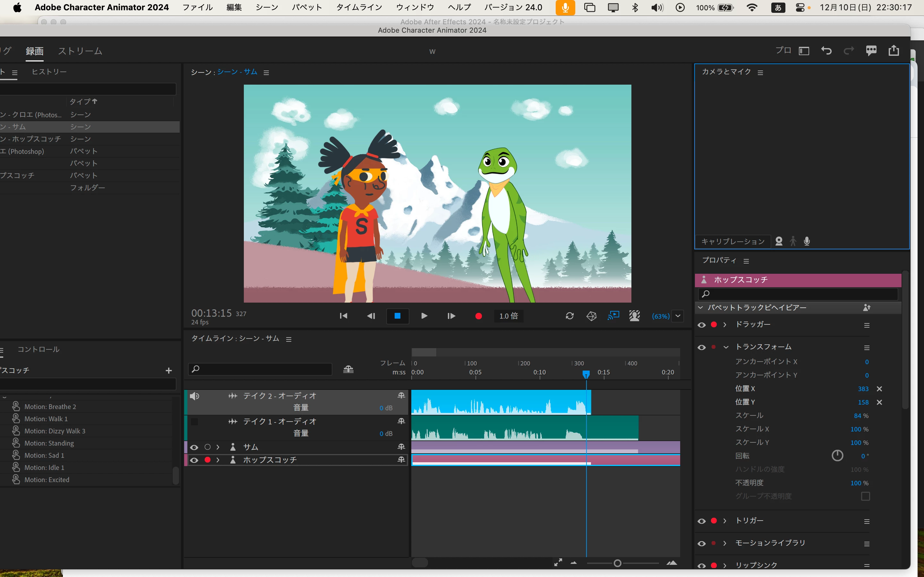Image resolution: width=924 pixels, height=577 pixels.
Task: Hide the サム puppet track
Action: point(194,447)
